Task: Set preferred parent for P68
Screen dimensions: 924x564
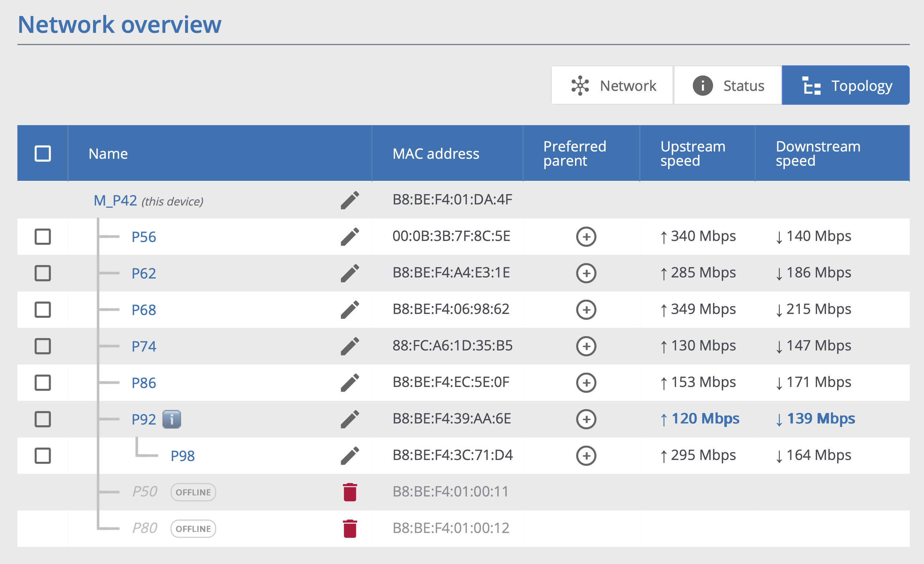Action: click(586, 309)
